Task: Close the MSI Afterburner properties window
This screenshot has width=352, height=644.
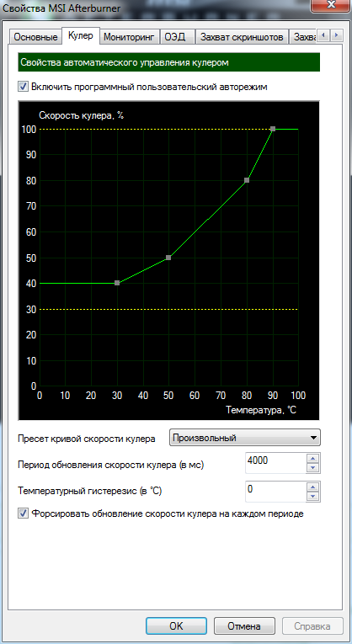Action: [329, 5]
